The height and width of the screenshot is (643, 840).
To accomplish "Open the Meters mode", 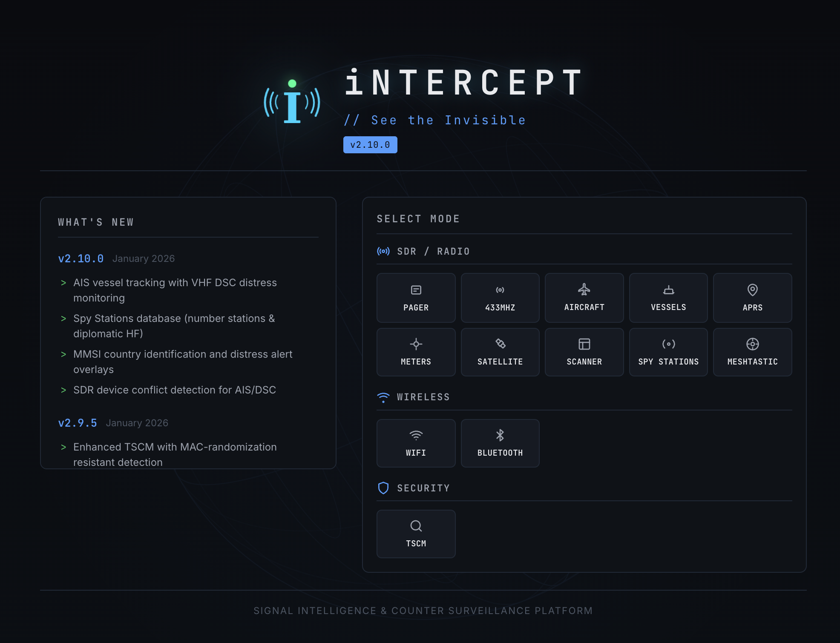I will [x=416, y=352].
